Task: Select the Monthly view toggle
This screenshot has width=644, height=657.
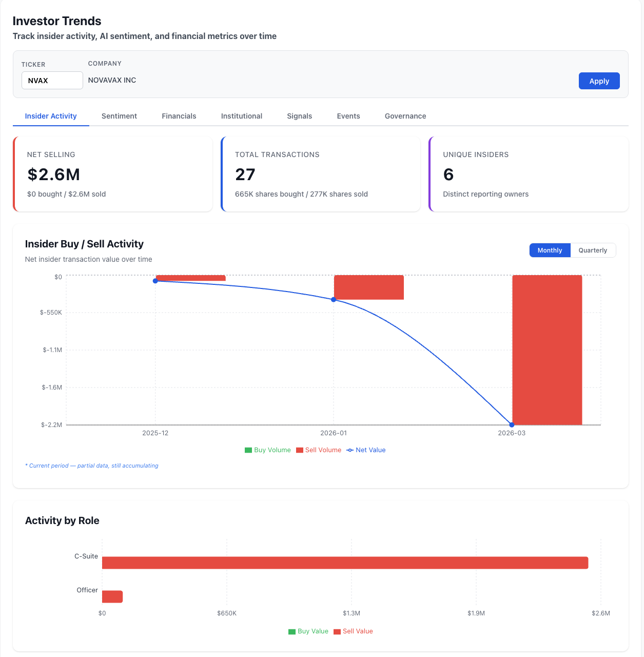Action: [x=550, y=250]
